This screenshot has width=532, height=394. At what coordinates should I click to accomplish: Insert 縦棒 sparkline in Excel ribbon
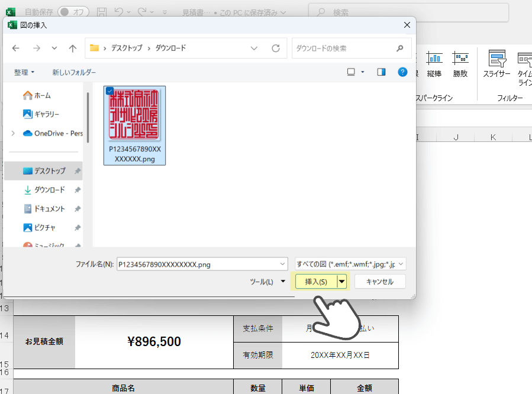pyautogui.click(x=434, y=64)
